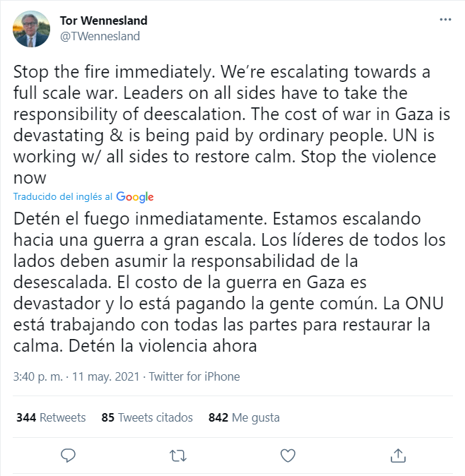The width and height of the screenshot is (465, 476).
Task: Click the Tor Wennesland display name
Action: pyautogui.click(x=104, y=20)
